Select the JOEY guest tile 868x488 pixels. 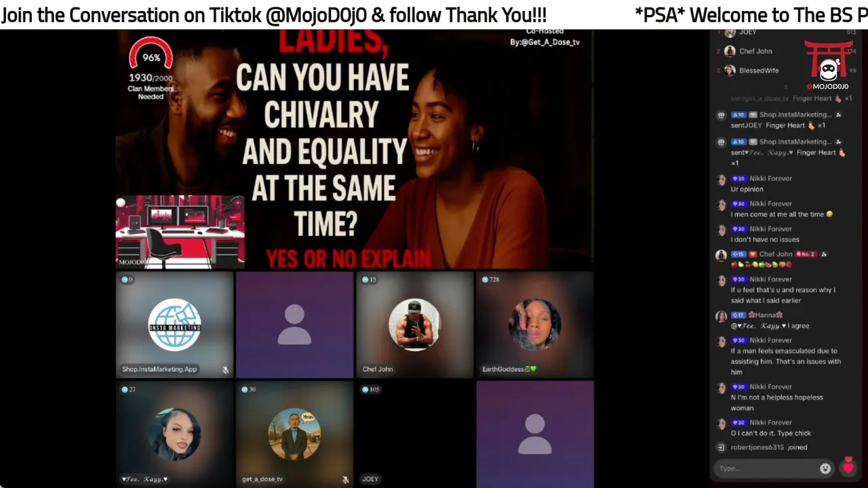click(414, 434)
